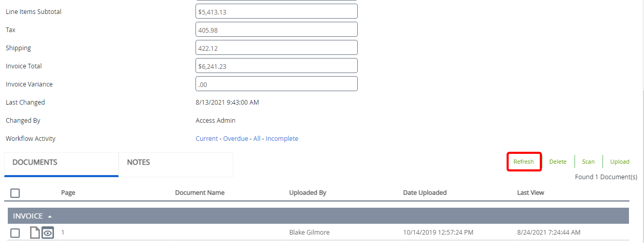Click the document page icon in invoice row
Viewport: 644px width, 245px height.
click(35, 233)
